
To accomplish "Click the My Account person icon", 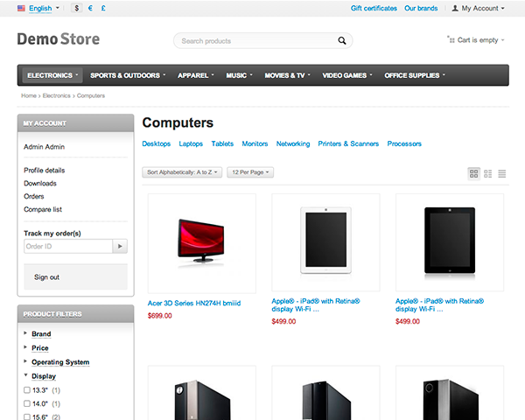I will pyautogui.click(x=455, y=8).
